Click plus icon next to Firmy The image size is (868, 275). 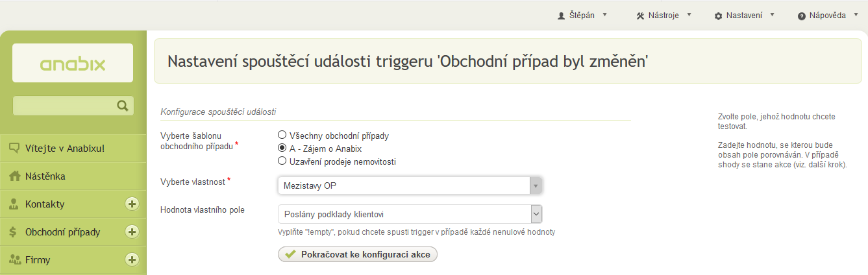(132, 259)
